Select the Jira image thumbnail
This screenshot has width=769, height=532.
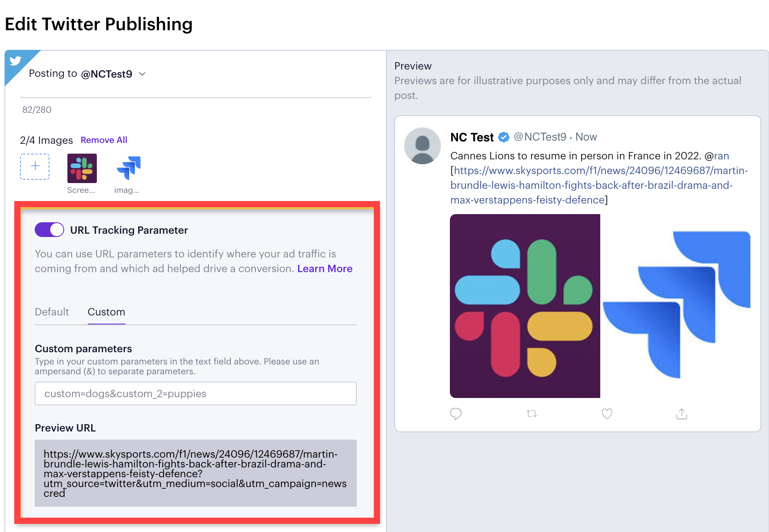[128, 168]
